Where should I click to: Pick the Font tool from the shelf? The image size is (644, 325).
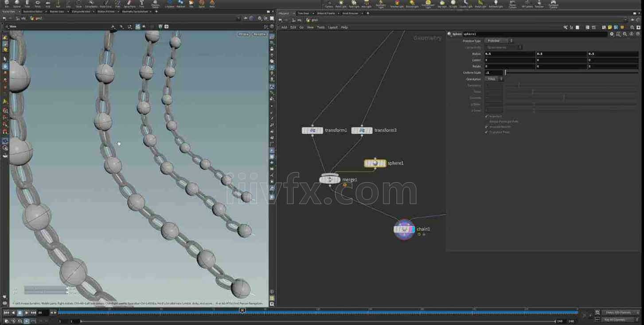click(141, 4)
